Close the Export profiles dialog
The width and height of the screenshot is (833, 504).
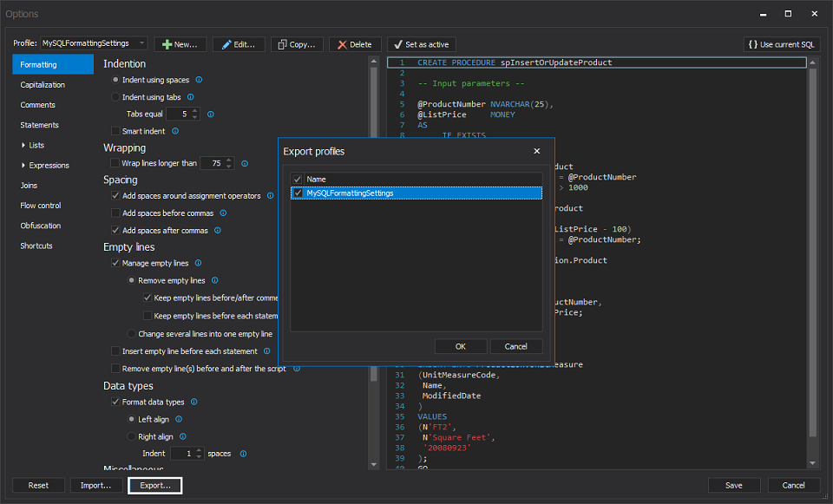click(536, 152)
